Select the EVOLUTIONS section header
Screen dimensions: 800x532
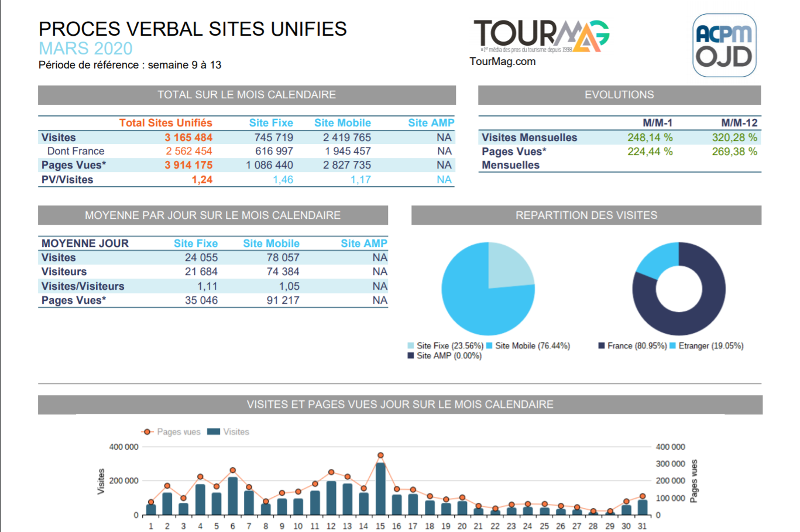[x=619, y=95]
